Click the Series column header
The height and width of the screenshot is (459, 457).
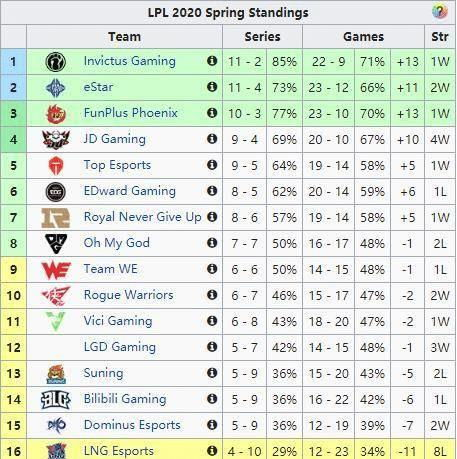[262, 37]
